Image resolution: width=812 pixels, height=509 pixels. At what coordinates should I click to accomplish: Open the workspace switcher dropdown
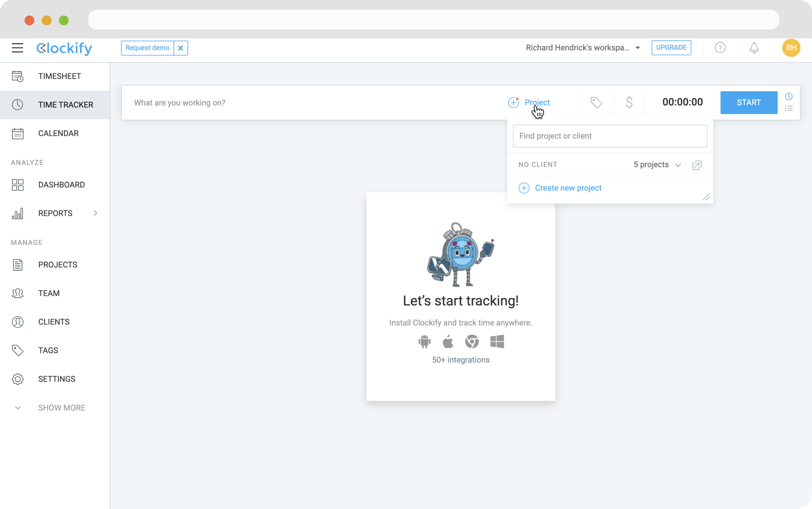coord(583,48)
